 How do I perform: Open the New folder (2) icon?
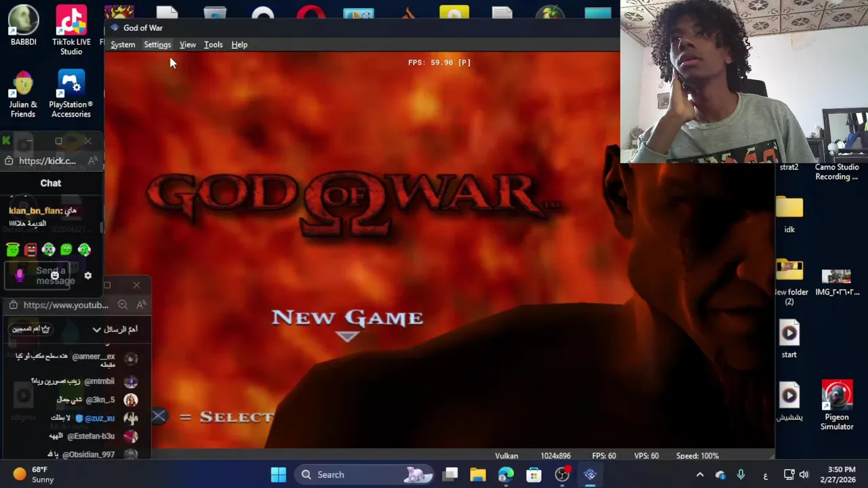(789, 283)
